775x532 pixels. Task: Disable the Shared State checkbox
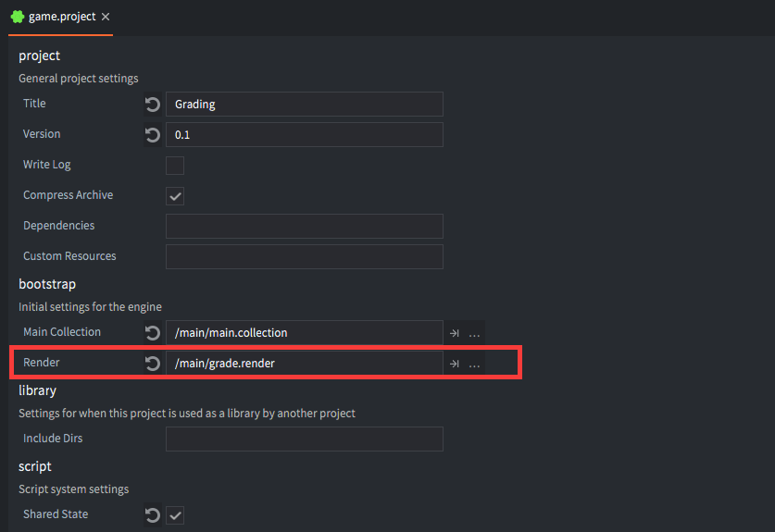click(175, 515)
